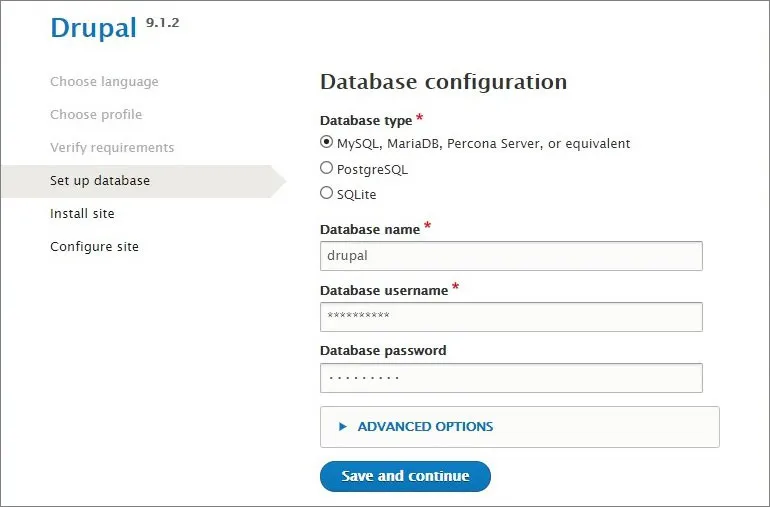This screenshot has height=507, width=770.
Task: Select the PostgreSQL database type
Action: coord(327,168)
